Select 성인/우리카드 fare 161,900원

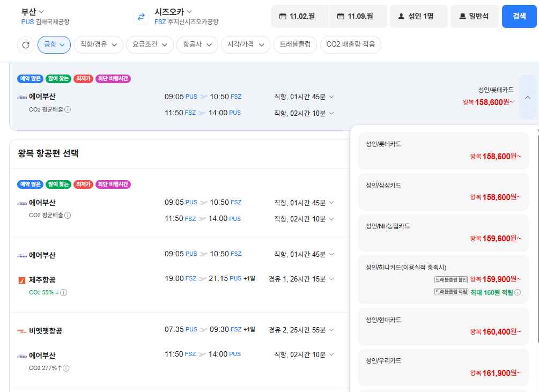443,367
